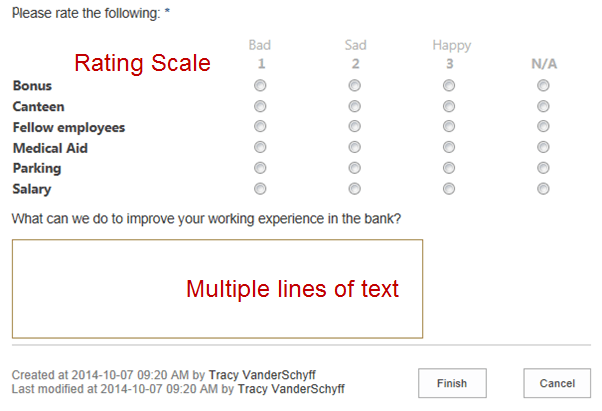The width and height of the screenshot is (602, 411).
Task: Choose Sad (2) for Salary
Action: (355, 188)
